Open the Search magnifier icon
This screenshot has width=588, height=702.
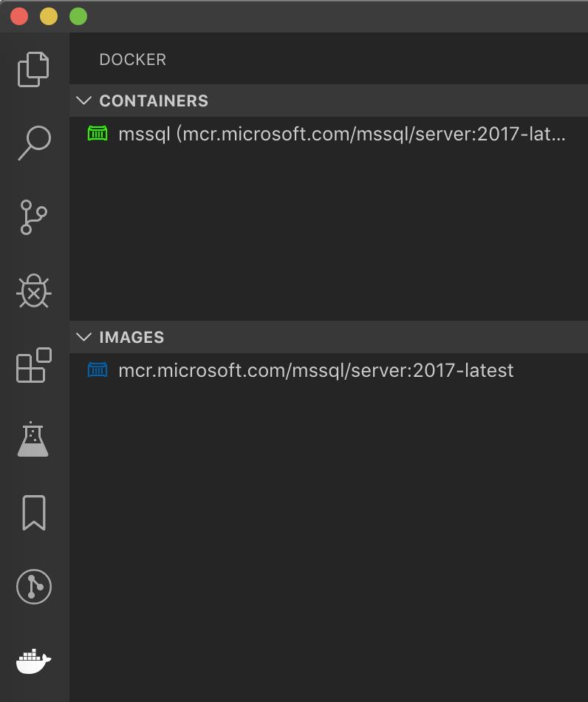35,143
